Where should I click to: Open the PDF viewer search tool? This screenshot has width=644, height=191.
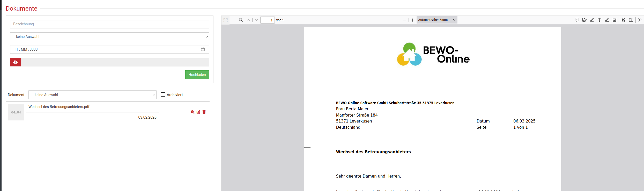pos(241,20)
